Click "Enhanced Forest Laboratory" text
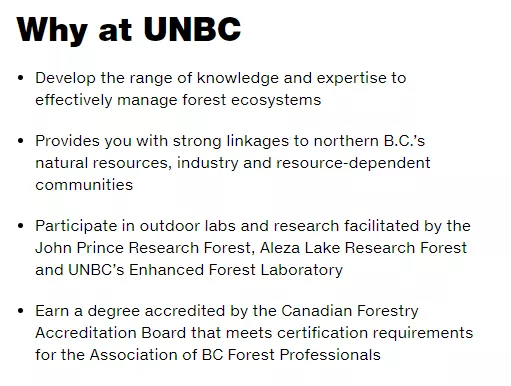The image size is (511, 386). [x=236, y=270]
